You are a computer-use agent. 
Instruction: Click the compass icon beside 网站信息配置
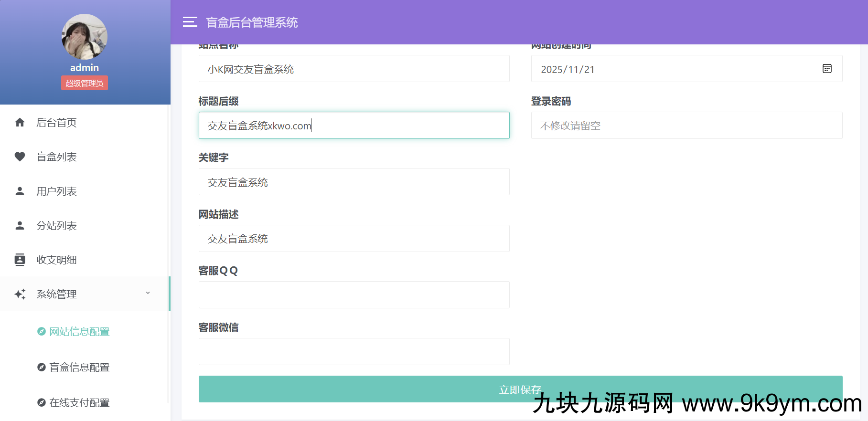[x=42, y=331]
